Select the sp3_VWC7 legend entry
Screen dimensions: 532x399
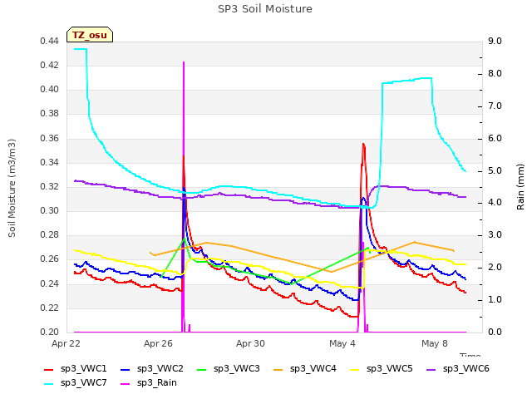(x=76, y=383)
